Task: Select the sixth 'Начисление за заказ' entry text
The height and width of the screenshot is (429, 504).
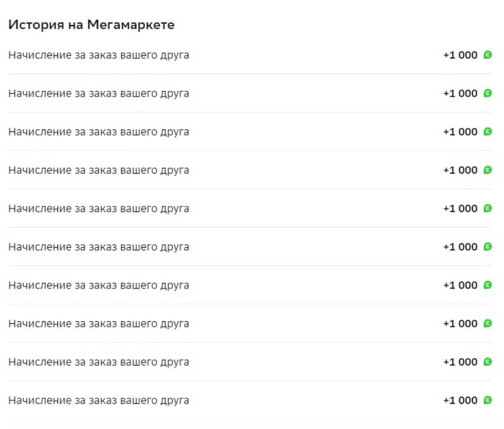Action: click(x=99, y=247)
